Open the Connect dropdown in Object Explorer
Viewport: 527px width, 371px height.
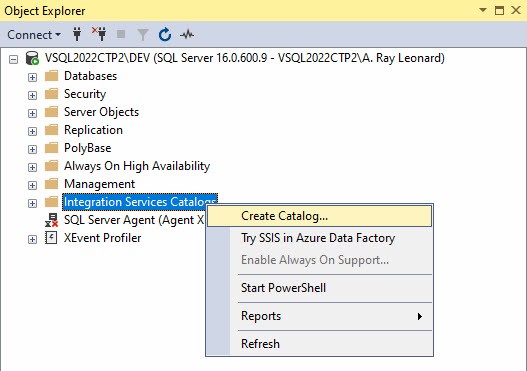[34, 35]
